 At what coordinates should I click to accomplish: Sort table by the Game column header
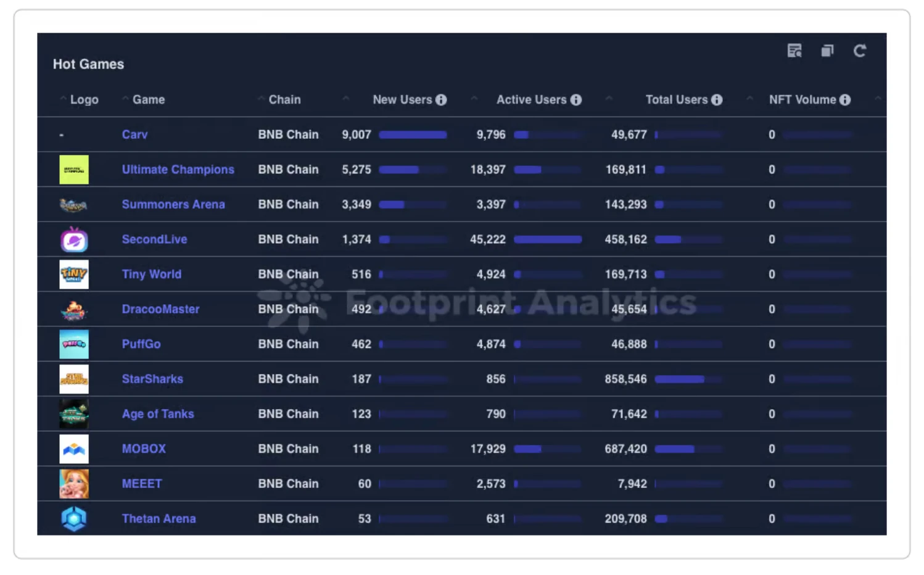tap(149, 100)
